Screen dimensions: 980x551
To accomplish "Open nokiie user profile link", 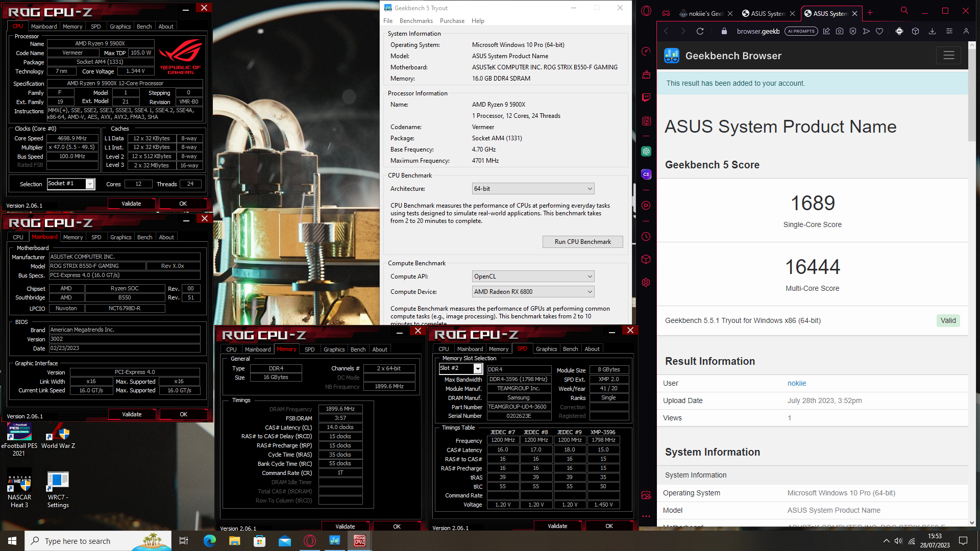I will [x=797, y=383].
